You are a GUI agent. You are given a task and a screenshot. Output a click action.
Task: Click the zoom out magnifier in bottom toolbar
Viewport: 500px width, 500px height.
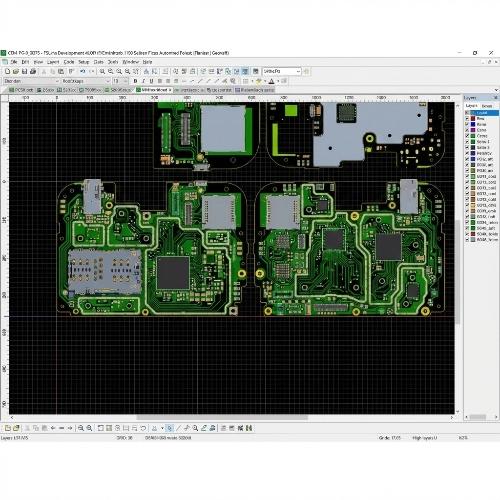pyautogui.click(x=81, y=428)
